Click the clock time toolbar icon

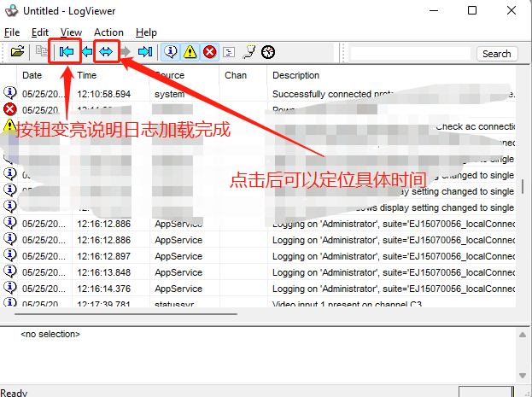point(268,52)
